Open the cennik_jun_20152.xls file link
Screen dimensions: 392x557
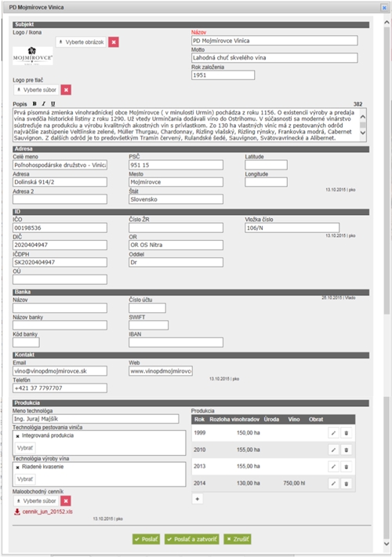pos(48,511)
